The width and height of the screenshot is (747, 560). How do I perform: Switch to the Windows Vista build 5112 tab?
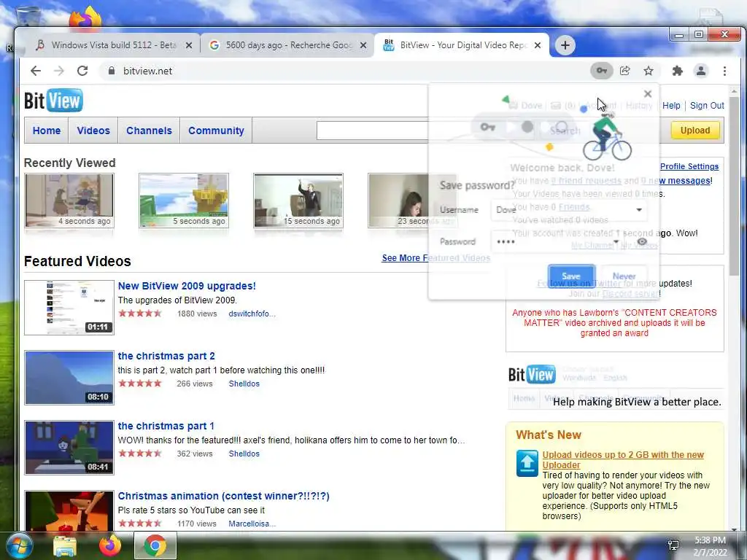[114, 45]
